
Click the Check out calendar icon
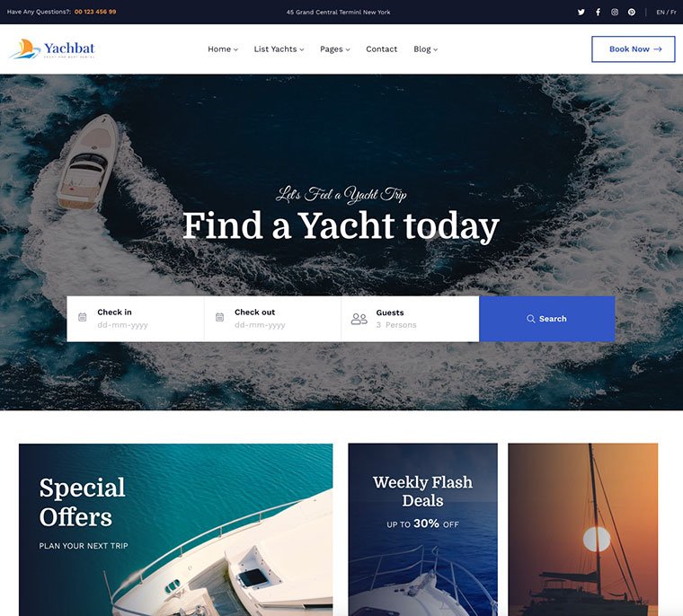coord(219,317)
